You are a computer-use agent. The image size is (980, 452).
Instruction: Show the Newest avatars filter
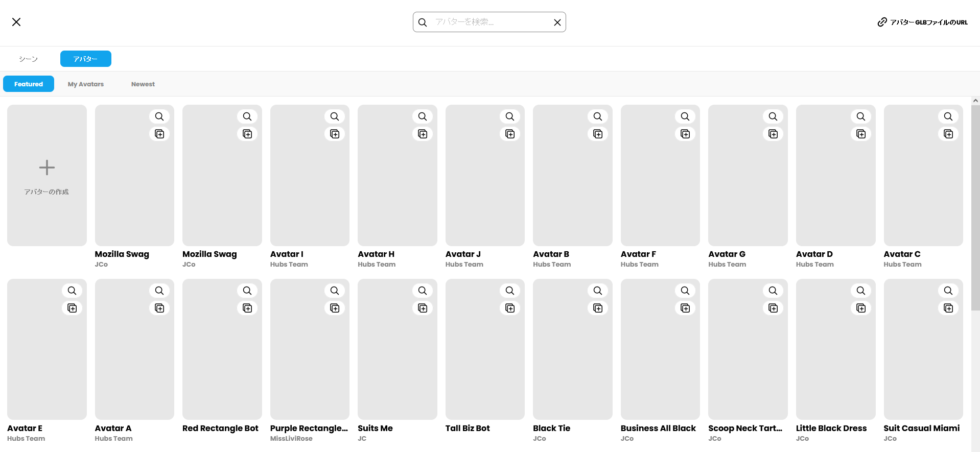coord(143,84)
